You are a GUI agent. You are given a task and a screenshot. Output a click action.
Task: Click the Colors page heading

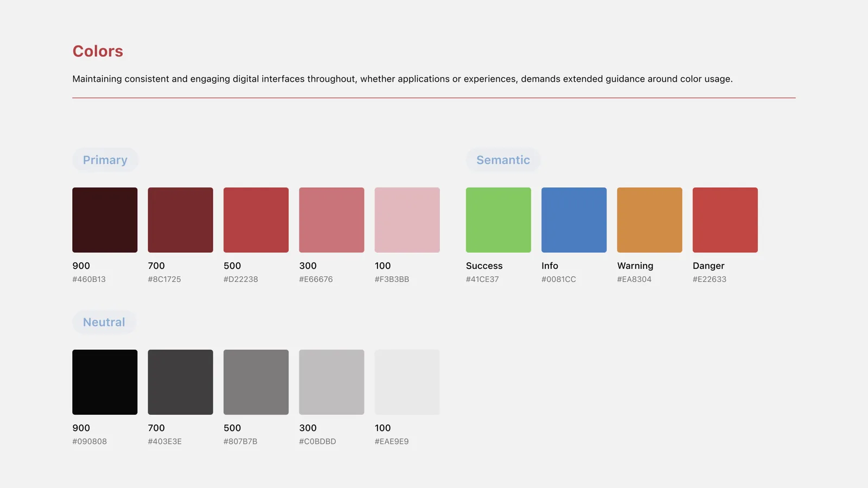(98, 51)
